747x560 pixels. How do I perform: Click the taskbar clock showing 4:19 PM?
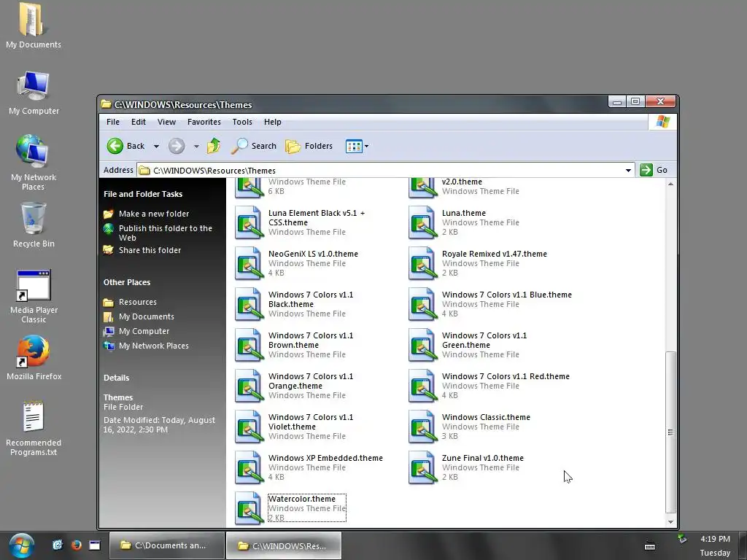(715, 539)
